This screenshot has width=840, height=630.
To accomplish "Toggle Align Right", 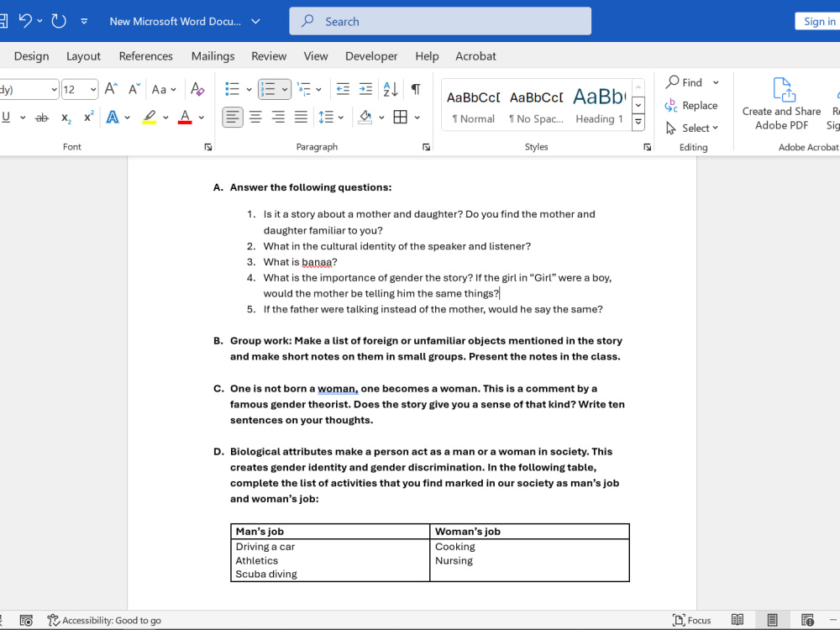I will coord(278,117).
